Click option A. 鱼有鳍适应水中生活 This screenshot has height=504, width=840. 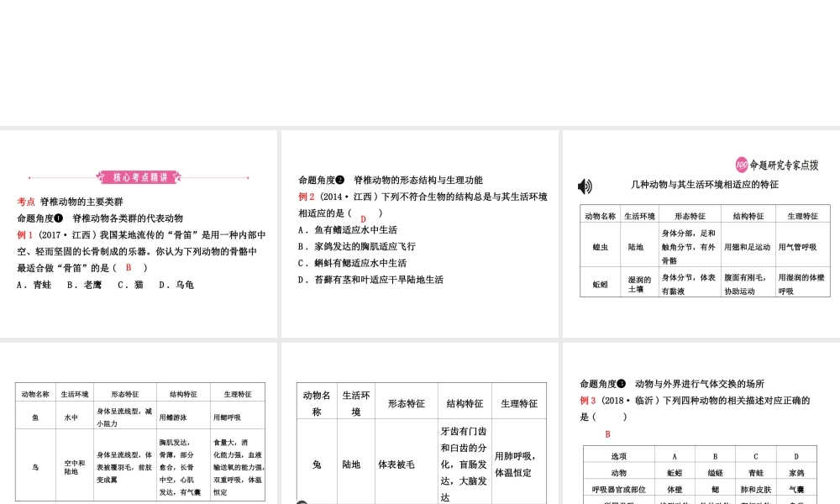[348, 230]
